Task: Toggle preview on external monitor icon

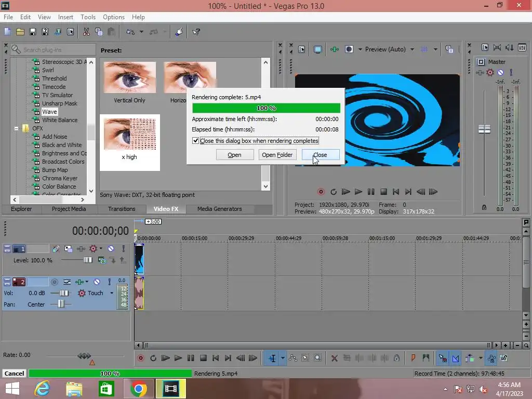Action: pyautogui.click(x=317, y=49)
